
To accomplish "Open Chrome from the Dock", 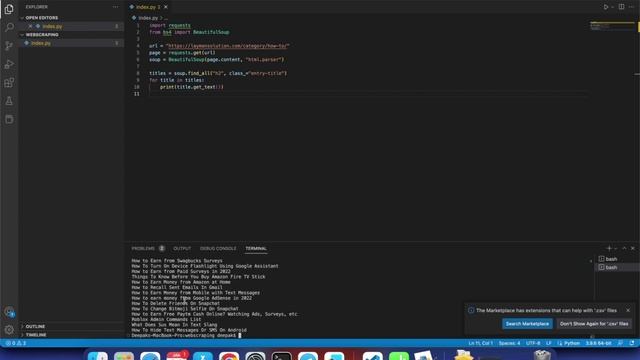I will pyautogui.click(x=229, y=356).
